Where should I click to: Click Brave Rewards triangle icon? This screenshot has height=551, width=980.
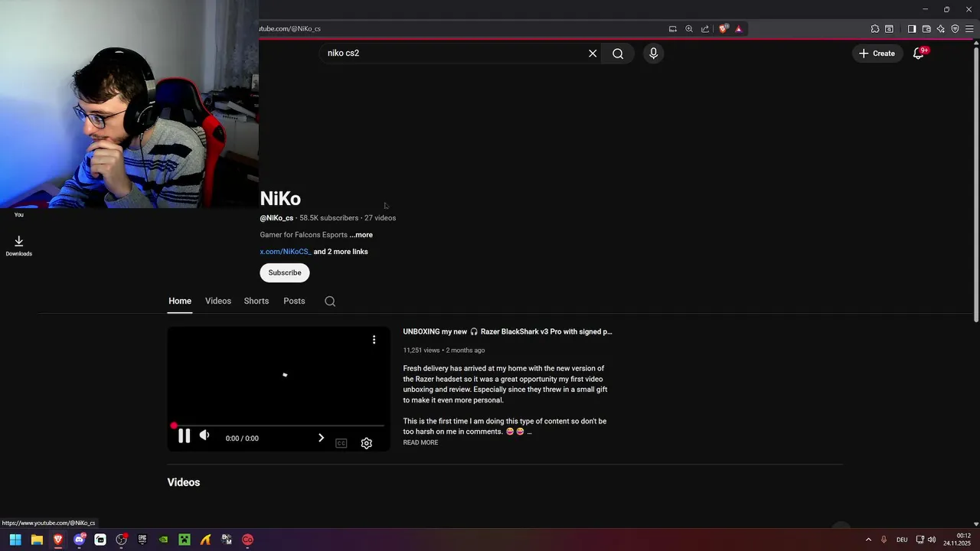tap(739, 29)
